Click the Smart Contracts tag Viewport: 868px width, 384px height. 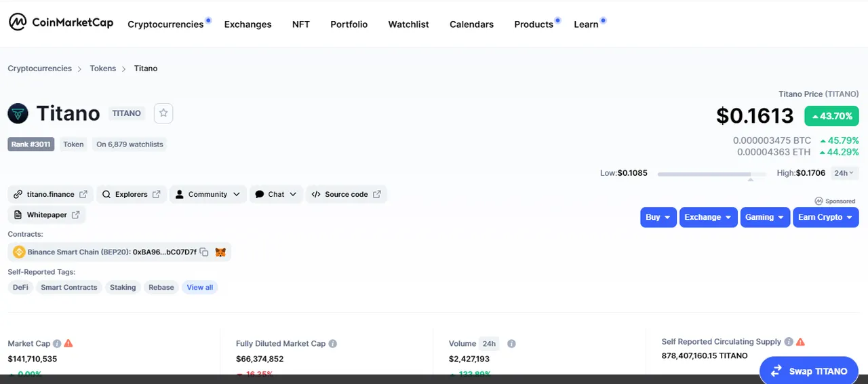(x=69, y=288)
